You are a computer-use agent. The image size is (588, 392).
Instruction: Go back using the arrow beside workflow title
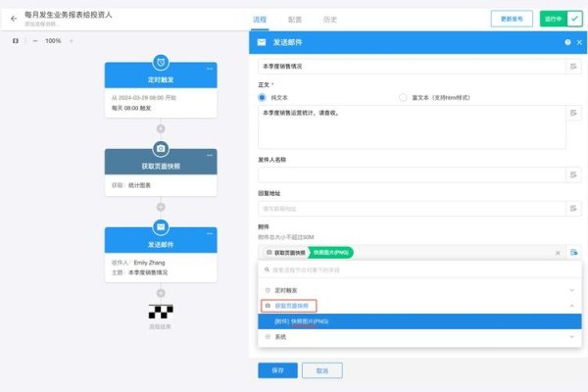14,19
